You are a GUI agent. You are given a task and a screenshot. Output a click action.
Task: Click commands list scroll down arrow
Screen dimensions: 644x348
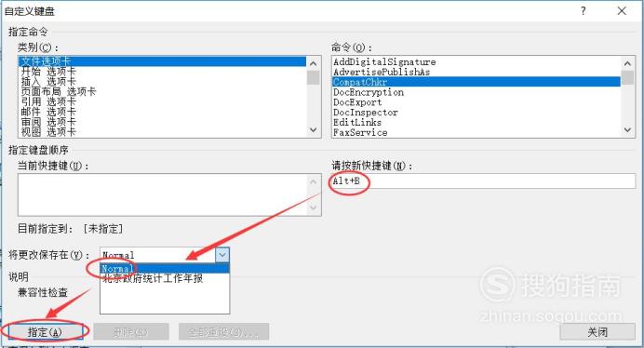pyautogui.click(x=627, y=130)
